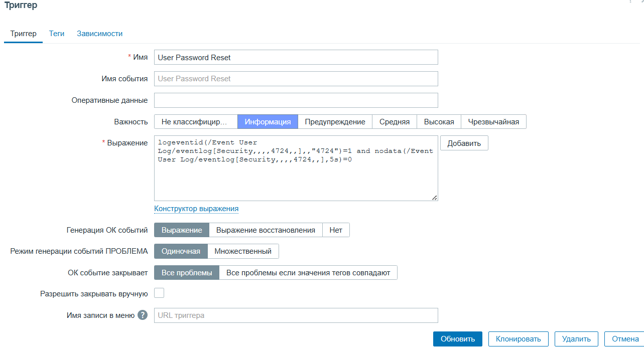Switch problem event mode to 'Множественный'
This screenshot has width=644, height=350.
[x=243, y=251]
